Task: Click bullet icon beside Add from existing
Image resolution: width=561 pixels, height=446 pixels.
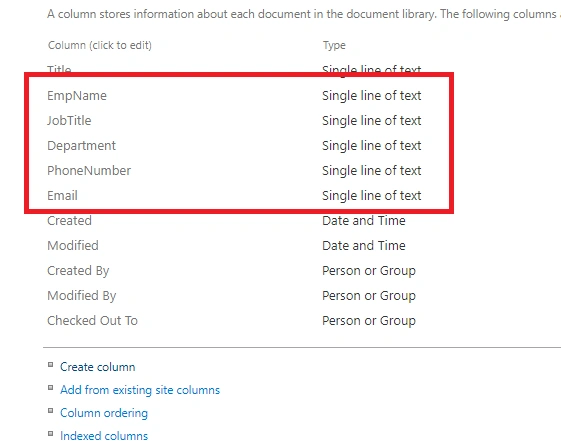Action: pyautogui.click(x=50, y=388)
